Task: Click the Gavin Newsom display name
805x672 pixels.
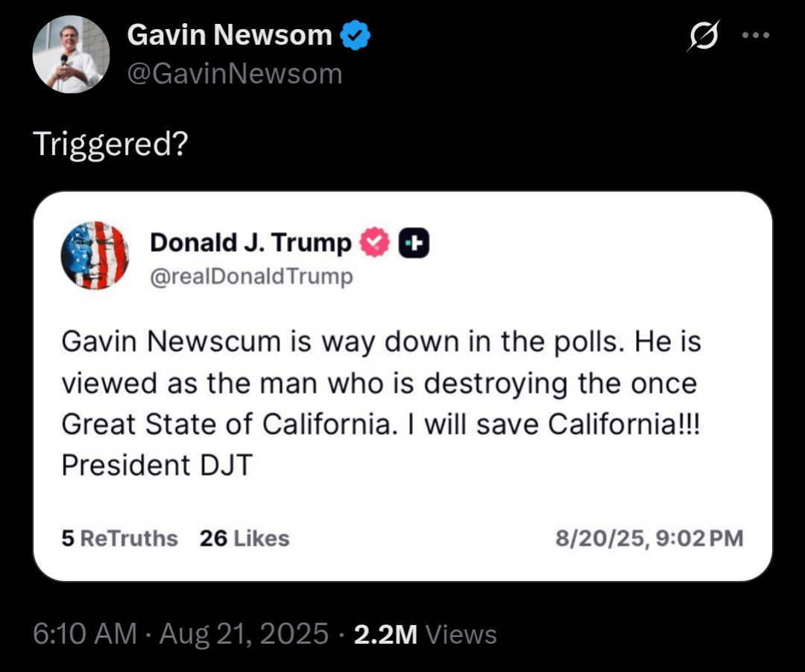Action: pos(230,35)
